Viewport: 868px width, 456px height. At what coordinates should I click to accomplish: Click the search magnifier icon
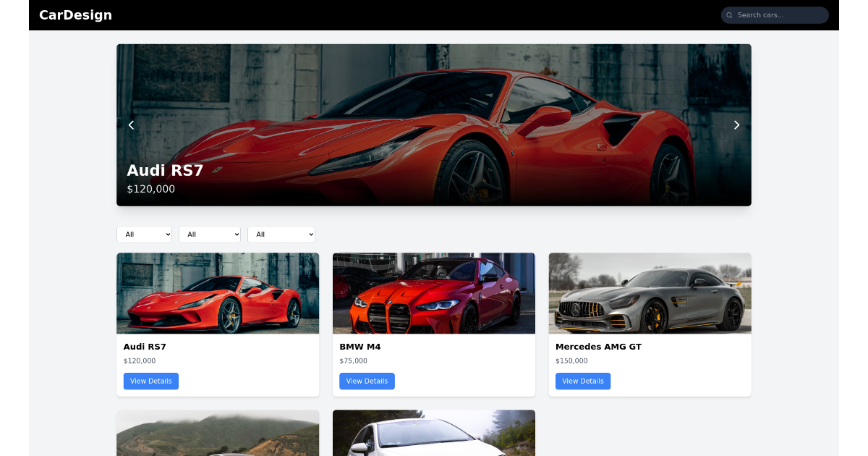pos(731,14)
